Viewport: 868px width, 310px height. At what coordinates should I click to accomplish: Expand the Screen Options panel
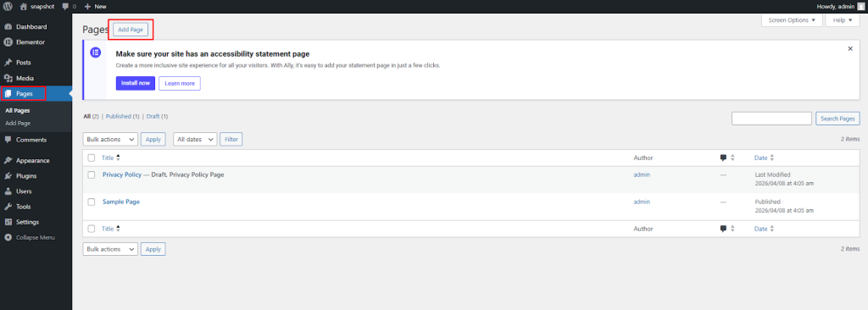point(793,20)
